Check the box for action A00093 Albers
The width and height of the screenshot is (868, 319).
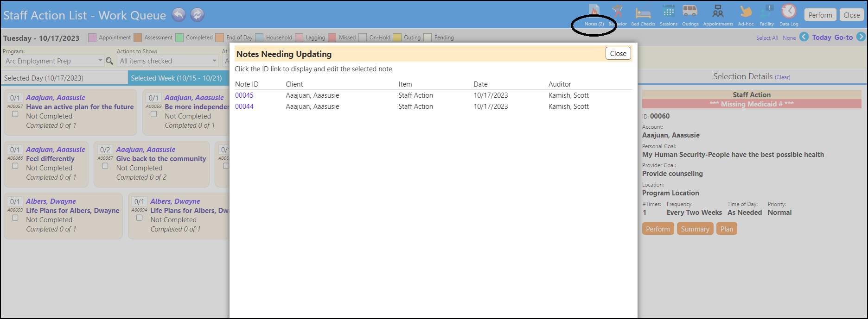click(15, 218)
